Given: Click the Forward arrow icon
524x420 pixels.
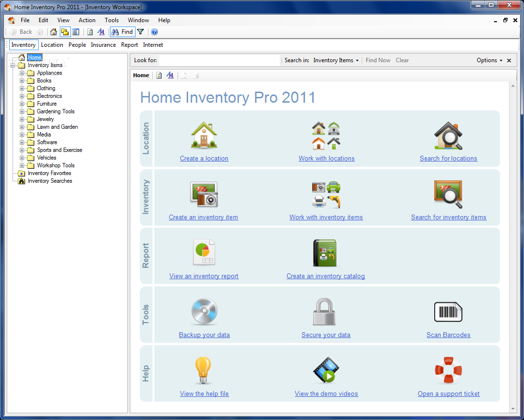Looking at the screenshot, I should pos(40,32).
